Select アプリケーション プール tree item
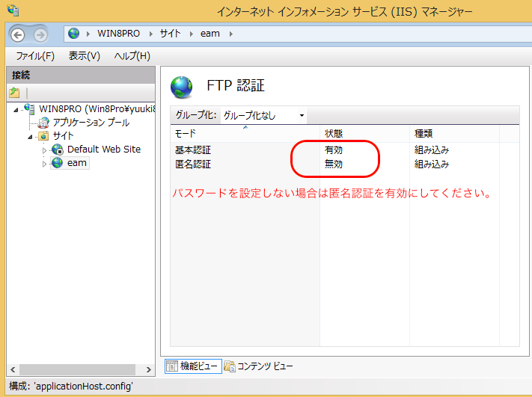The image size is (532, 397). pos(91,123)
